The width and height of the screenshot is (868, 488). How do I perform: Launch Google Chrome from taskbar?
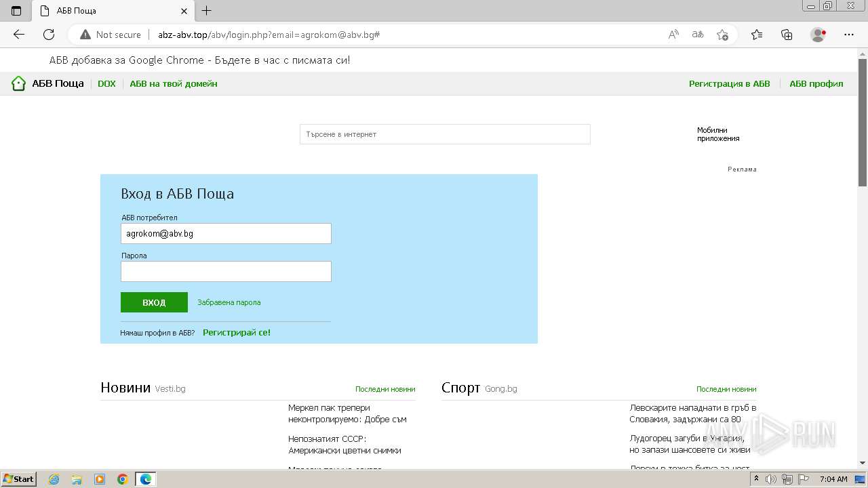click(123, 479)
